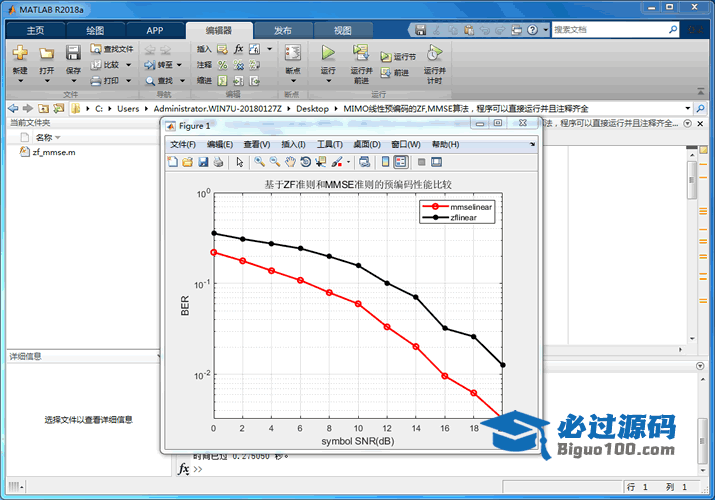Toggle the Insert Colorbar icon

pos(385,162)
